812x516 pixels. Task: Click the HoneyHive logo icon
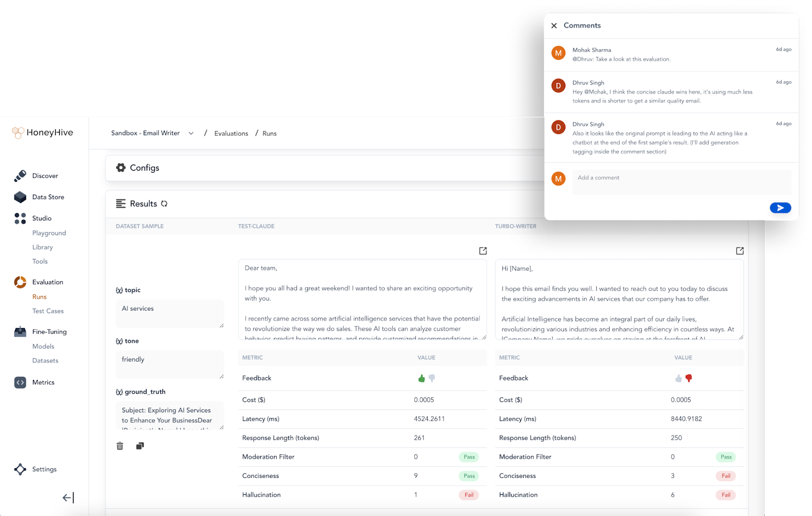[x=19, y=132]
